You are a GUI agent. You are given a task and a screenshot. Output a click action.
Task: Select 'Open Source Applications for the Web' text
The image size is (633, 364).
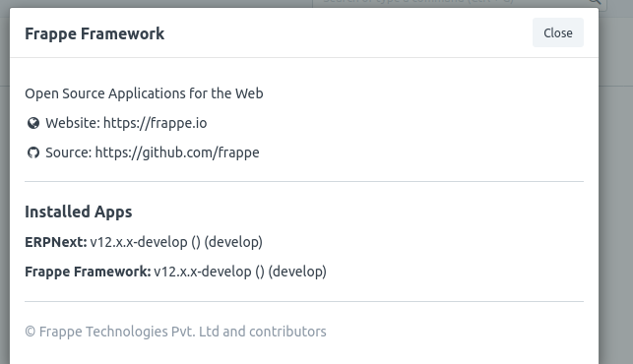[x=144, y=93]
